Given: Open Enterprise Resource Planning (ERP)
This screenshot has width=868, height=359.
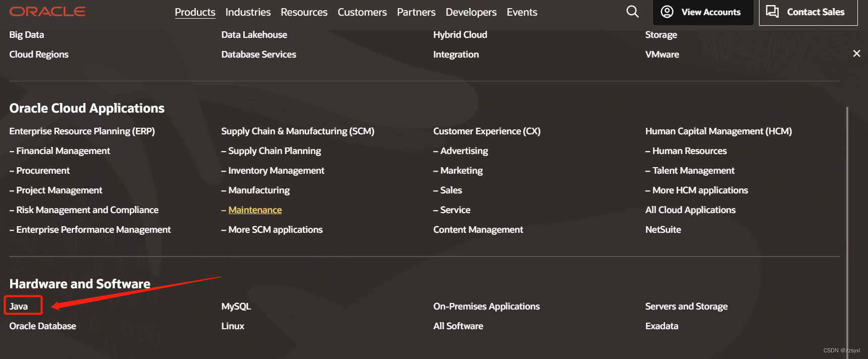Looking at the screenshot, I should coord(82,131).
